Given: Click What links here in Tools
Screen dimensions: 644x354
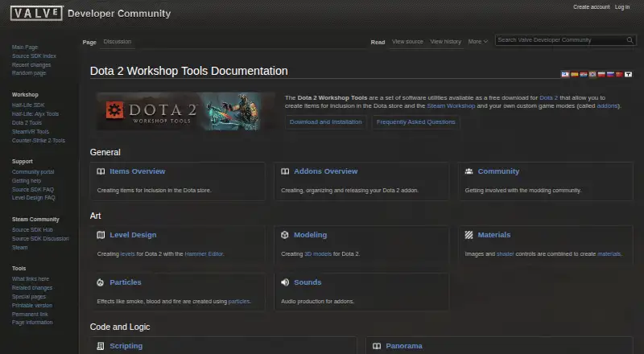Looking at the screenshot, I should (31, 279).
